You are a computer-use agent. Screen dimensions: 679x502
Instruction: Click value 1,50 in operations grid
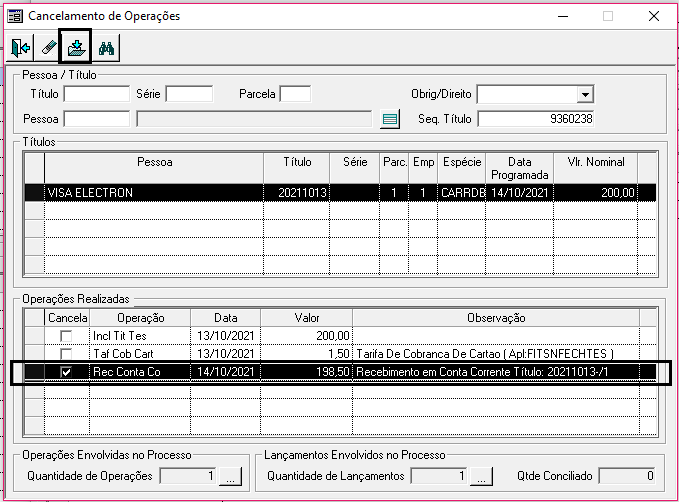coord(307,354)
